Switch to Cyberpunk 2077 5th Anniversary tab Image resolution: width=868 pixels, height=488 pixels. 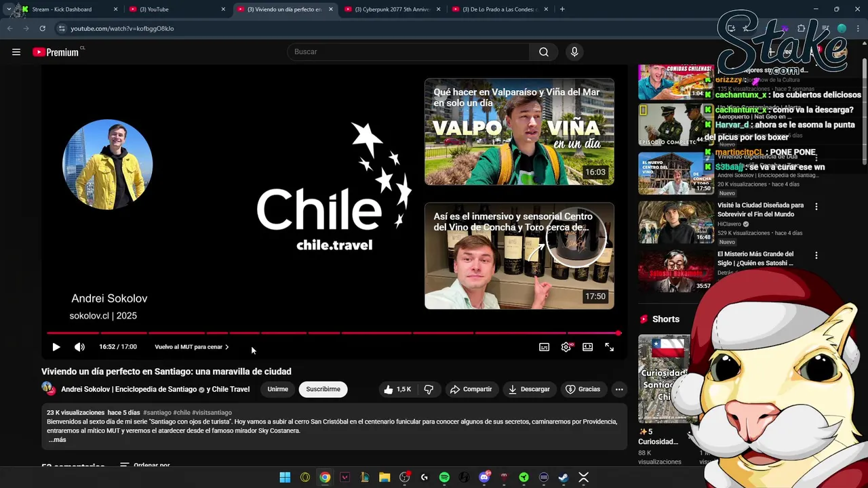[393, 9]
